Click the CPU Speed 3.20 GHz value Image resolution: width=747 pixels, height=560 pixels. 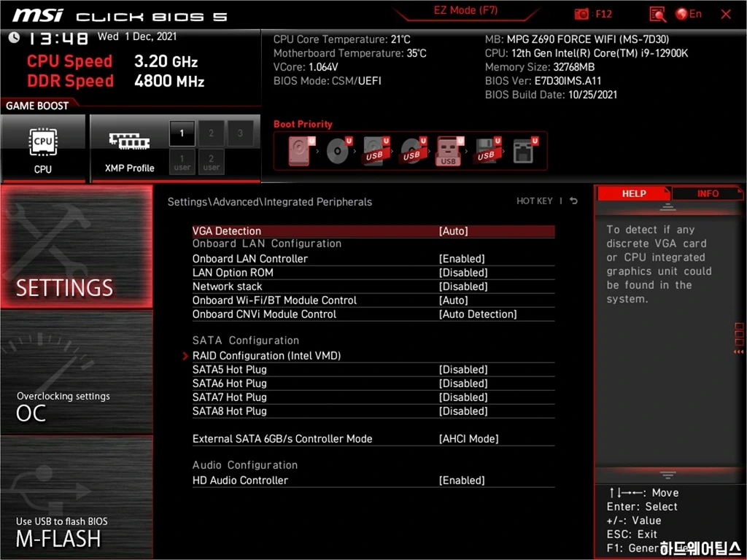166,61
